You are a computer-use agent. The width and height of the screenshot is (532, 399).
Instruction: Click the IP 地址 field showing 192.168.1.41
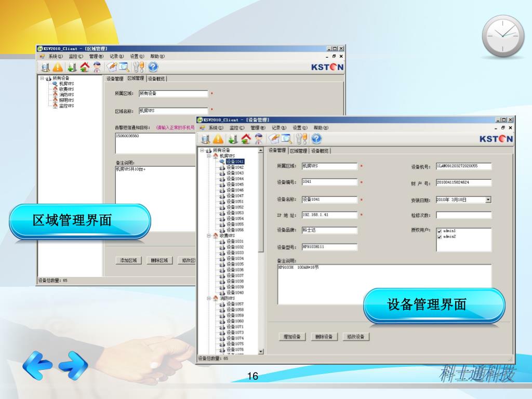pos(329,215)
